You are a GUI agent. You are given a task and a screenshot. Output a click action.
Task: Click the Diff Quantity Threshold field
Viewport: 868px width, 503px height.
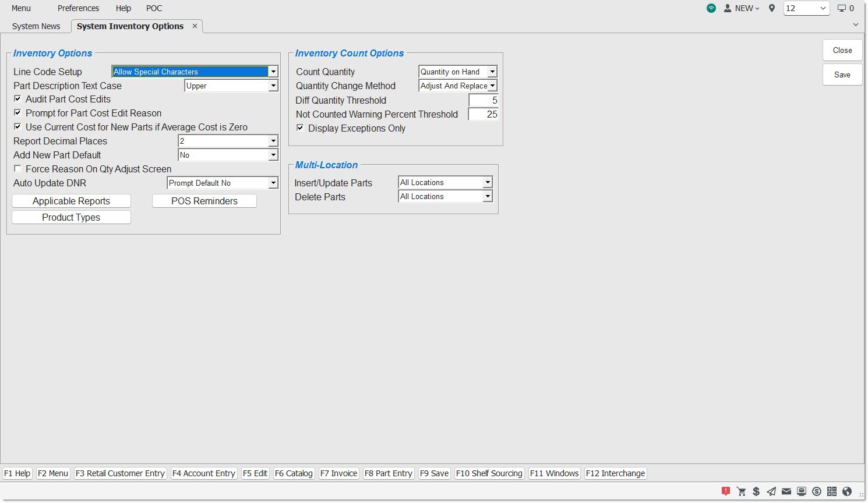coord(484,100)
